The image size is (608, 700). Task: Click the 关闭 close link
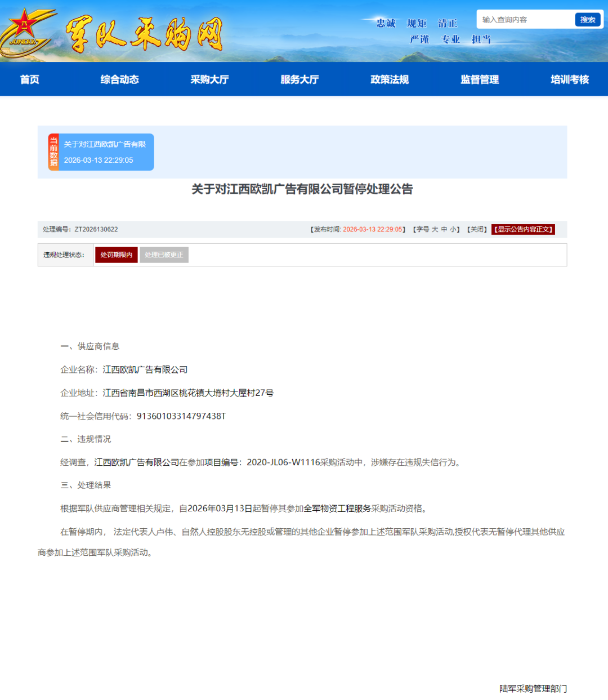476,229
